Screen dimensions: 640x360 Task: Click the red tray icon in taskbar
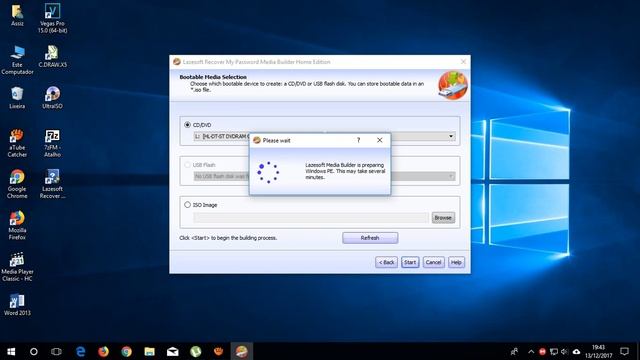coord(542,351)
